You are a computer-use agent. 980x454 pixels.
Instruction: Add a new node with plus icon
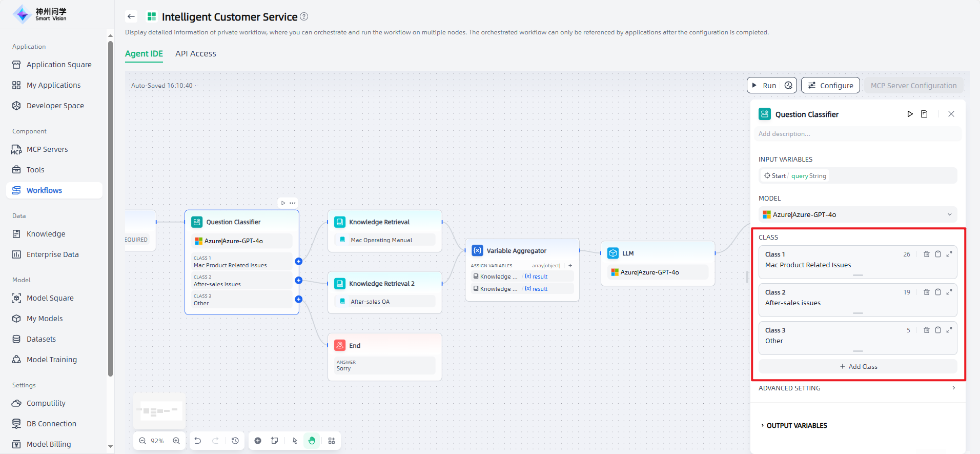pos(258,441)
